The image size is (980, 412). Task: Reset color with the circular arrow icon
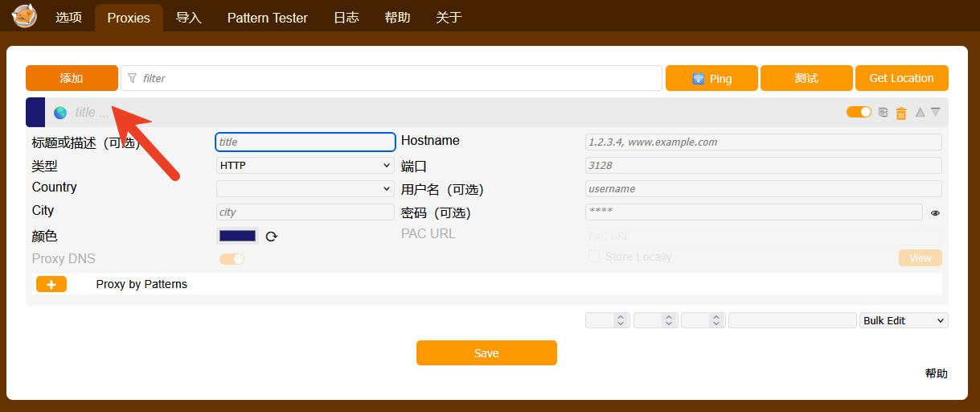(272, 237)
